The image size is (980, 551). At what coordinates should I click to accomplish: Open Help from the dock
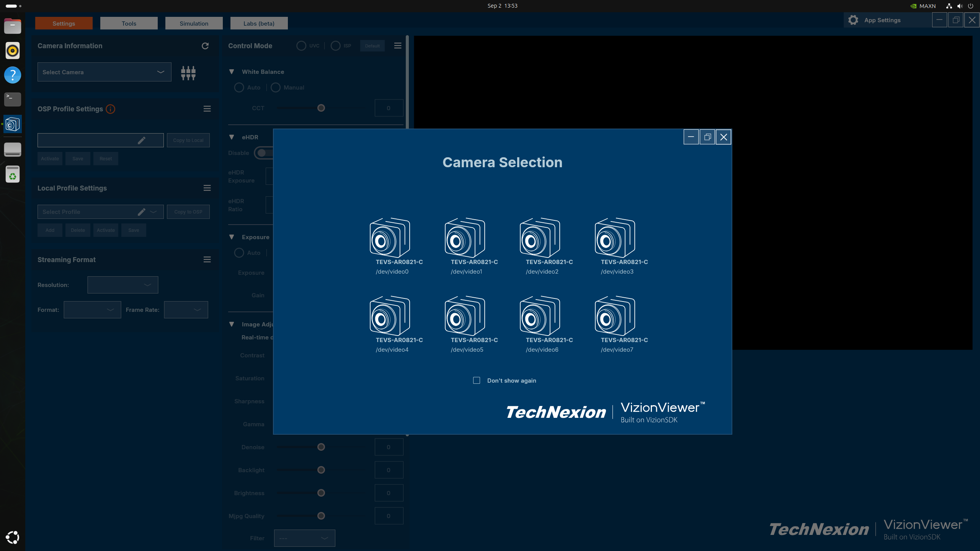pos(13,75)
